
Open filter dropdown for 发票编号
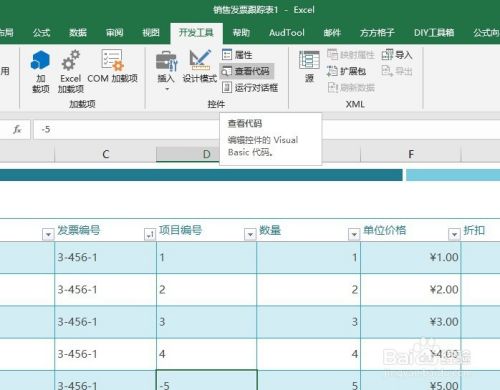pos(149,234)
